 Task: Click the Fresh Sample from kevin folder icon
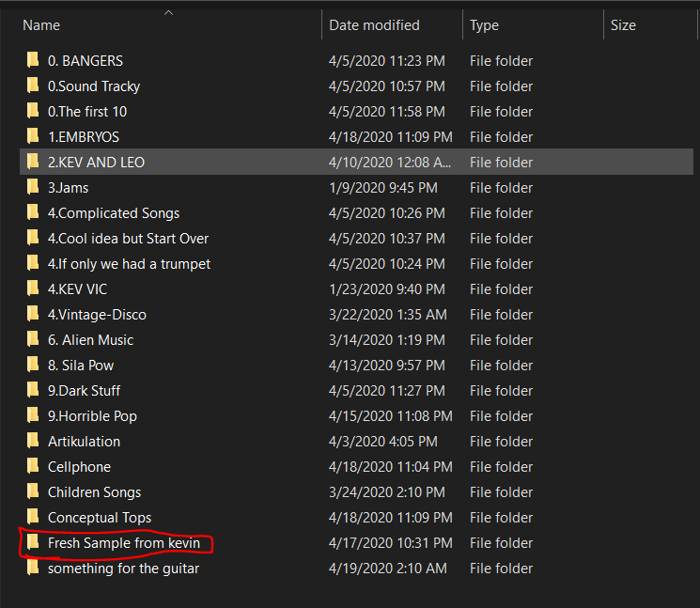point(33,543)
